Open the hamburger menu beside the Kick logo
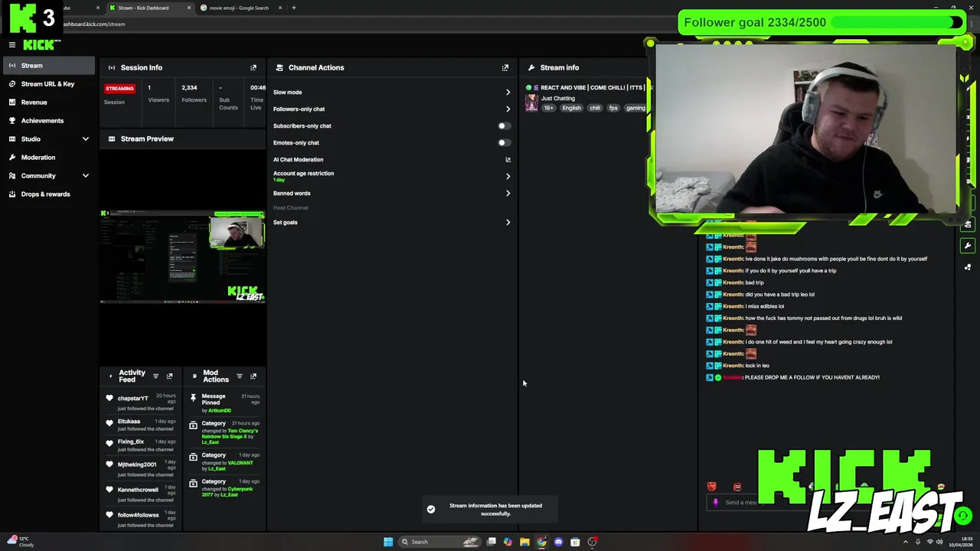980x551 pixels. 11,45
